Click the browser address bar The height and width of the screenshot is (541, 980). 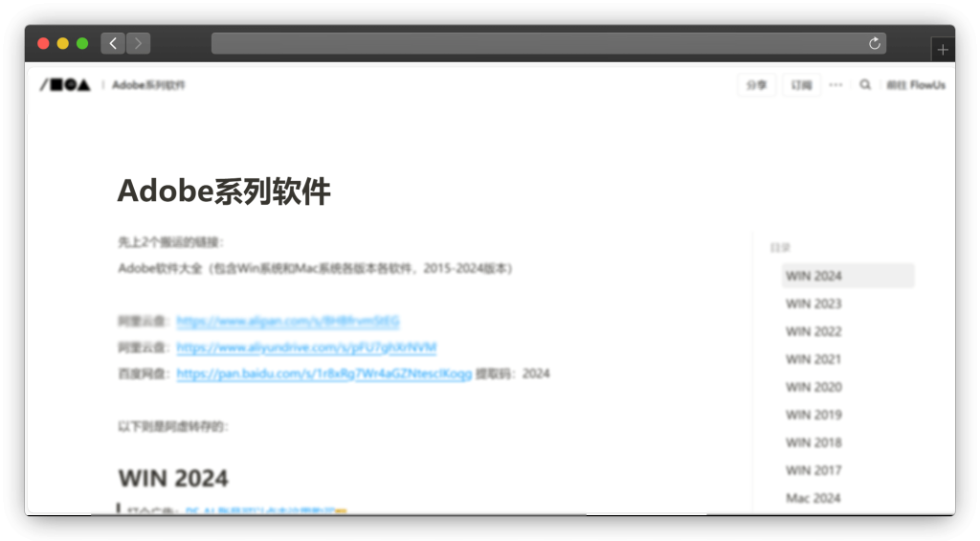(548, 43)
